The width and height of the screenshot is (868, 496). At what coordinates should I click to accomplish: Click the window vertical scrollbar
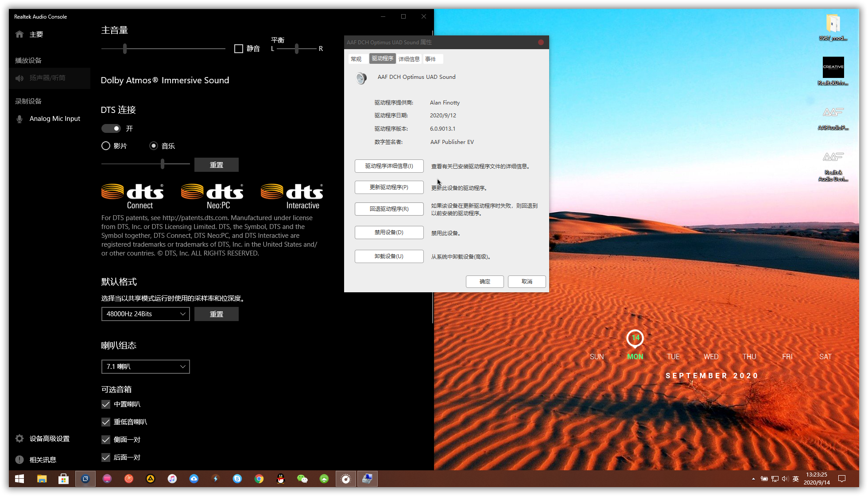coord(433,177)
